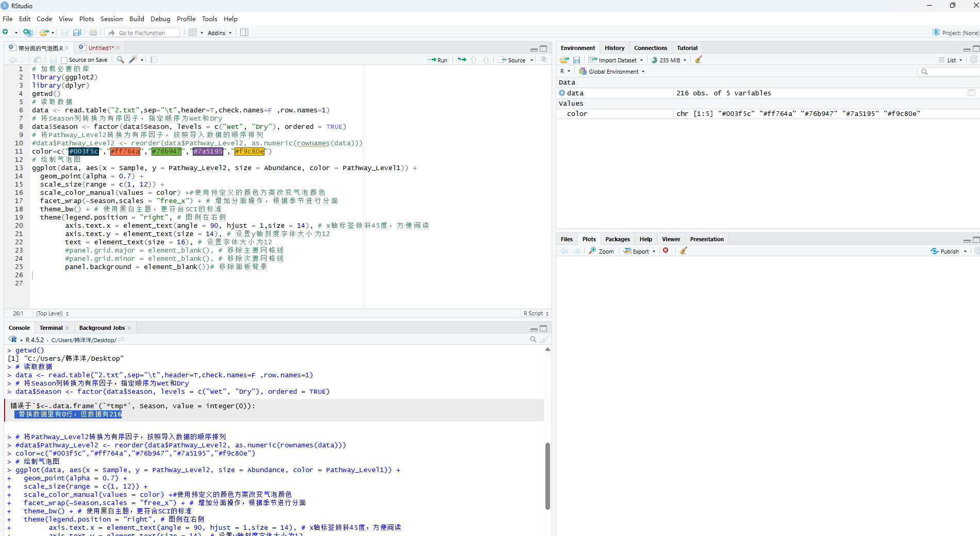Open the Build menu
This screenshot has height=536, width=980.
pos(137,19)
